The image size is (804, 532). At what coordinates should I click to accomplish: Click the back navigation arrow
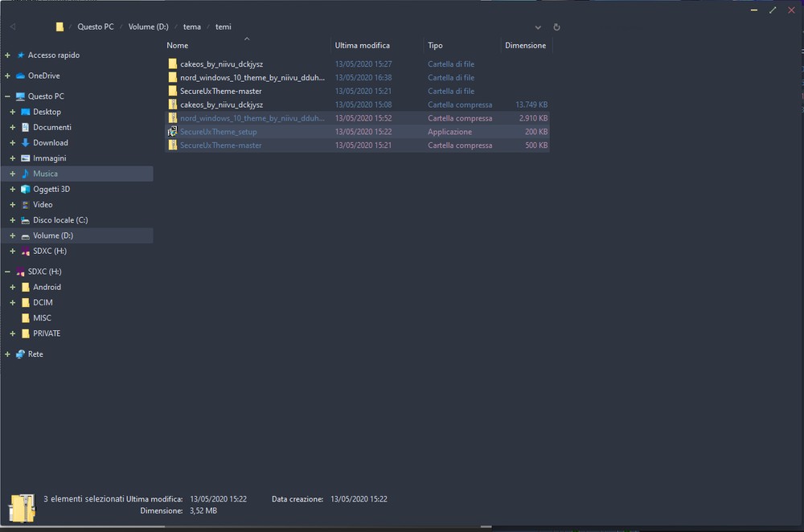[x=13, y=27]
